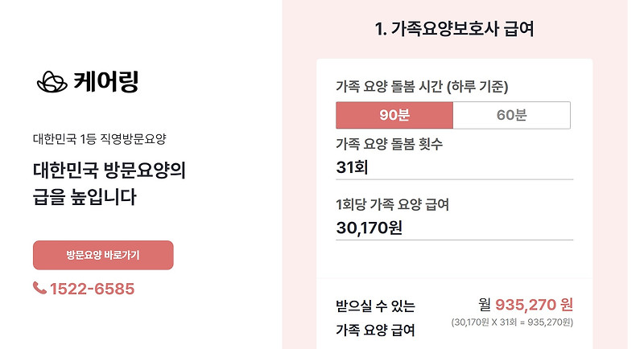Click the '받으실 수 있는' result label
The width and height of the screenshot is (644, 349).
[x=376, y=306]
